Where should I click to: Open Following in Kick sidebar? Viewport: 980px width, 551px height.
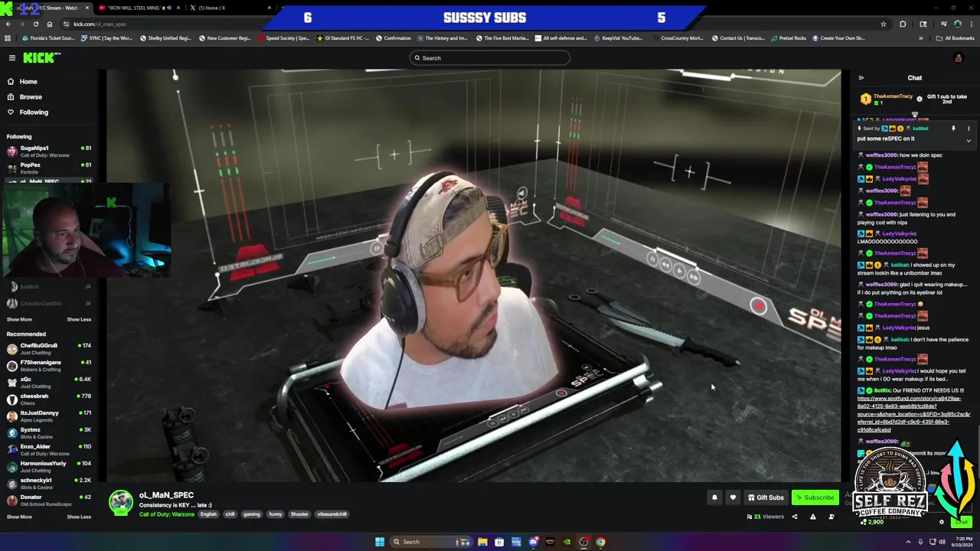[x=34, y=112]
